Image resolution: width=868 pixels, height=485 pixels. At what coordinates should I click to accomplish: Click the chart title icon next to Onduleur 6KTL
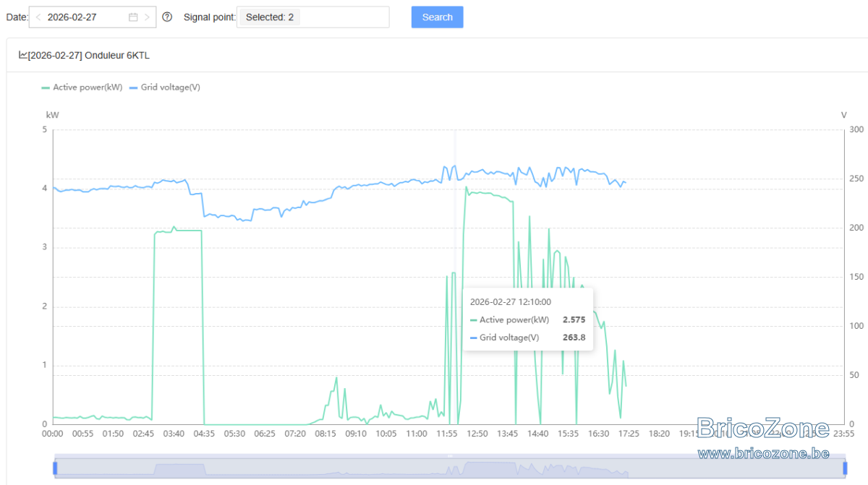point(22,55)
